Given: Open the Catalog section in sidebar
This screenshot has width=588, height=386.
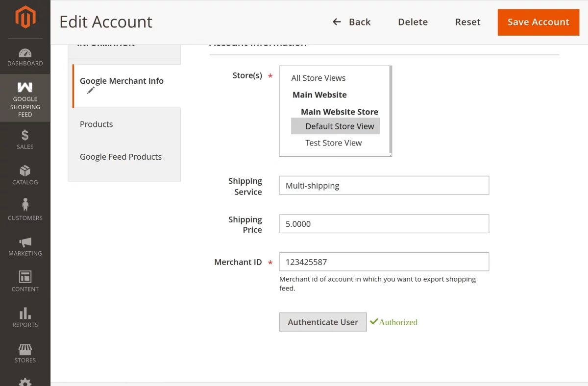Looking at the screenshot, I should coord(25,175).
